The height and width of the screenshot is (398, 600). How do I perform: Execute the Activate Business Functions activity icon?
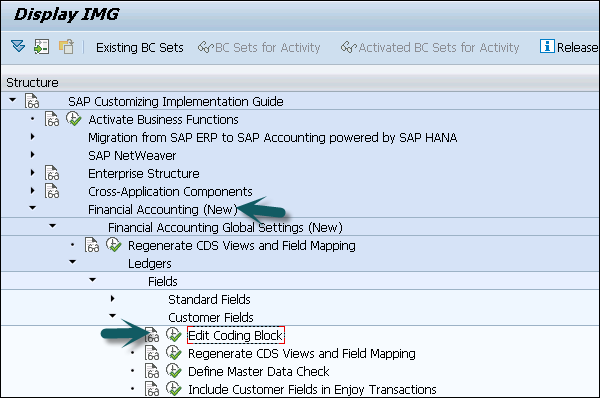(x=73, y=119)
